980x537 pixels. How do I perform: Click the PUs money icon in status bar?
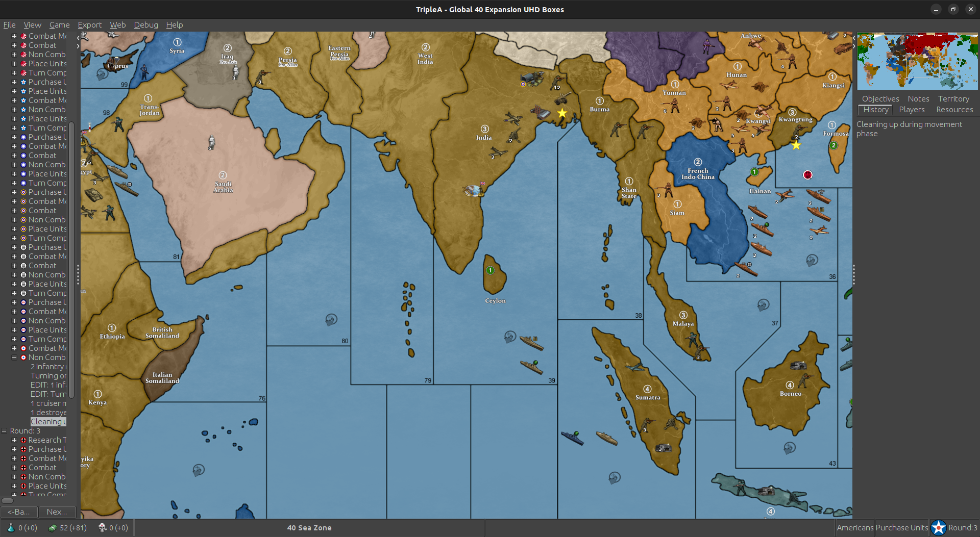point(52,527)
